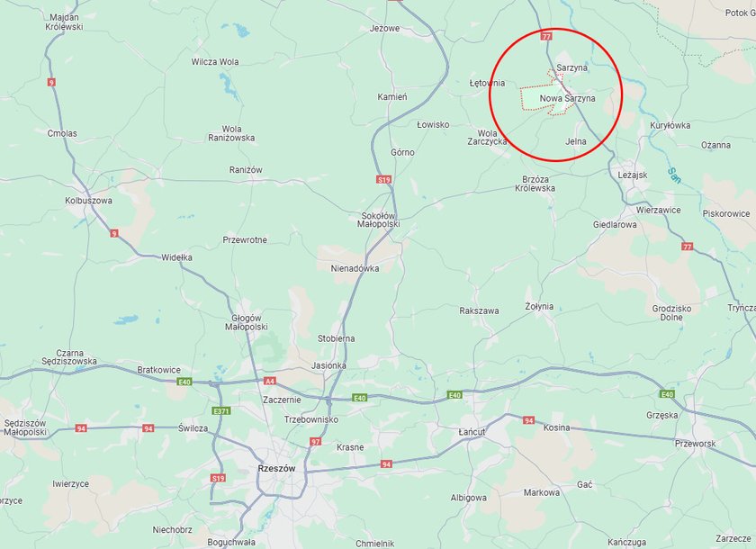
Task: Select the Jelna village label
Action: (576, 141)
